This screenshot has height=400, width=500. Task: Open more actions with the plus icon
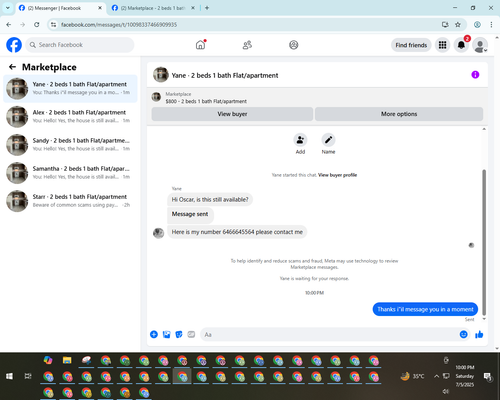(154, 334)
